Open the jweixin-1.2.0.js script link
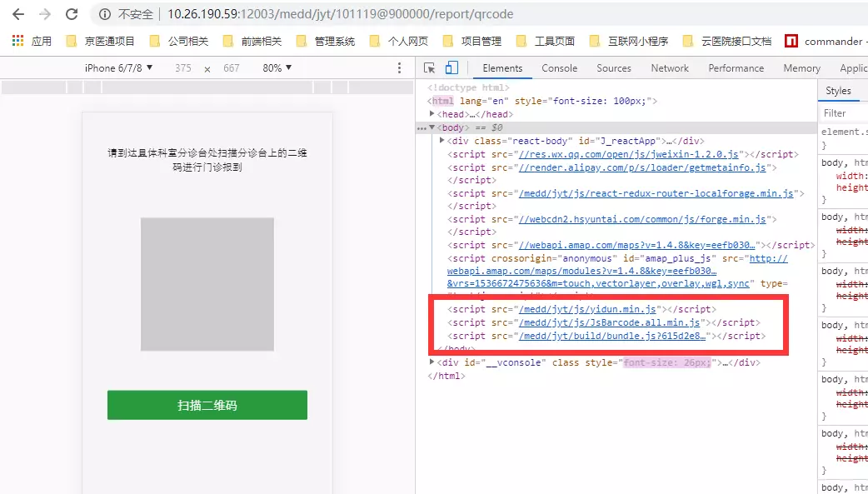 coord(628,154)
